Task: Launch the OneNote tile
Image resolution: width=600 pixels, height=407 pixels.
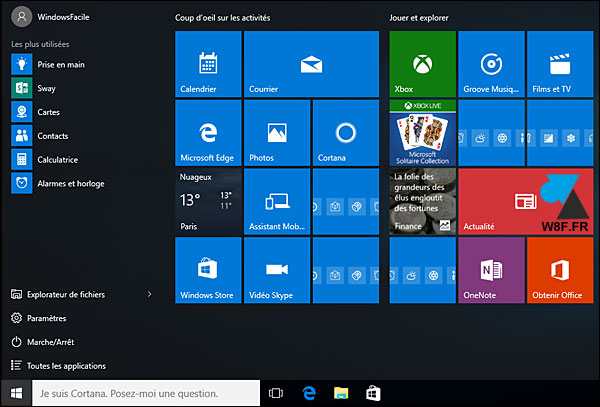Action: click(491, 270)
